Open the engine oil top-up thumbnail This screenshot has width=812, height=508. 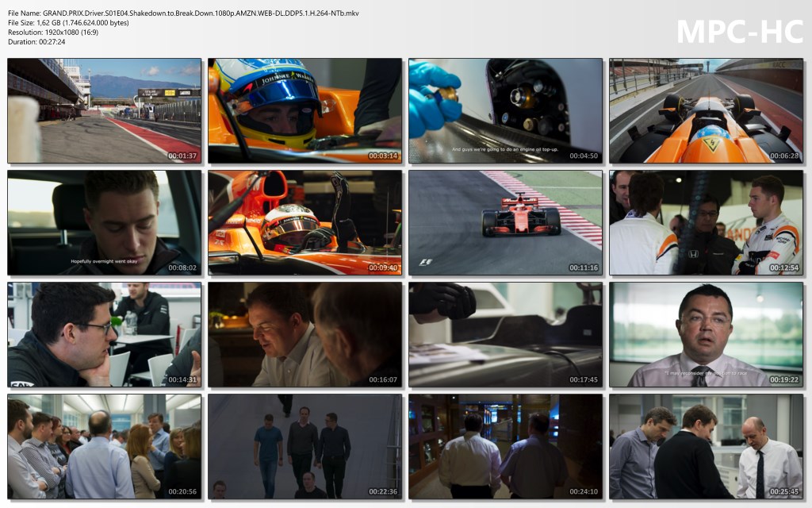click(505, 110)
